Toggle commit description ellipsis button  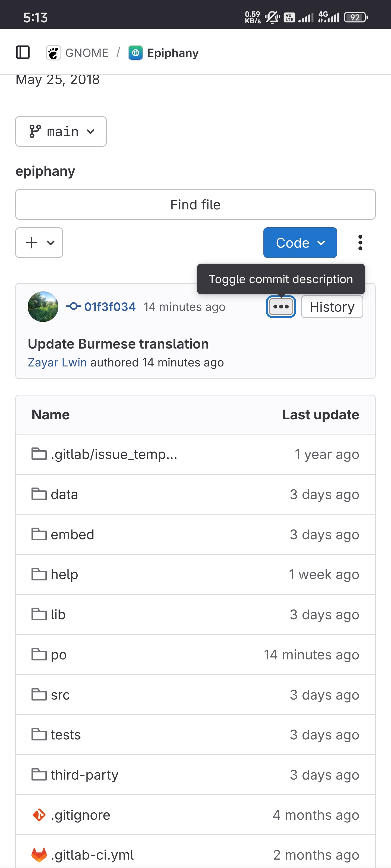tap(281, 307)
